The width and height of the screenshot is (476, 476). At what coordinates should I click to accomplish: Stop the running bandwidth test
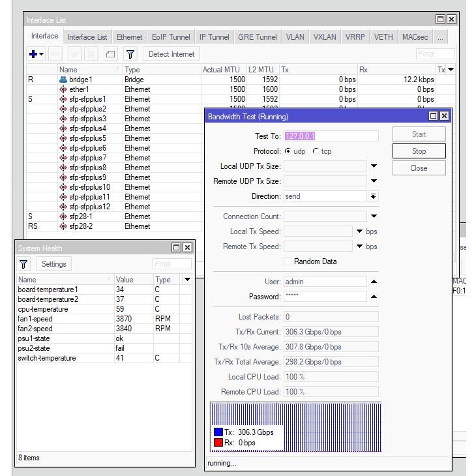click(419, 151)
